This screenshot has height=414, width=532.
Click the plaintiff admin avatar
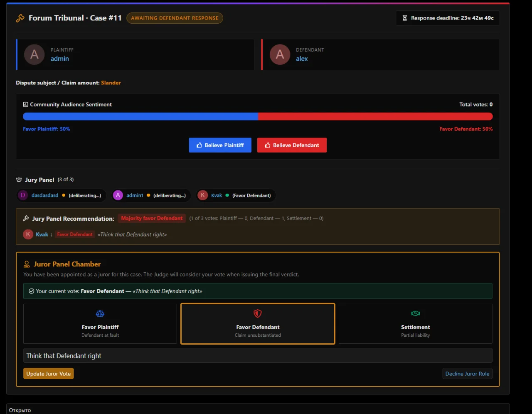pyautogui.click(x=34, y=54)
